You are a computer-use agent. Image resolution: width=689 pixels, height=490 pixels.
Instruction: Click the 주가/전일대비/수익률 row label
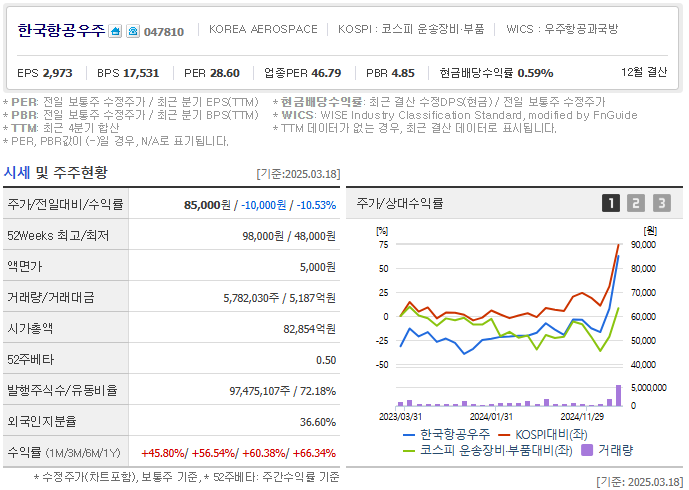[65, 204]
